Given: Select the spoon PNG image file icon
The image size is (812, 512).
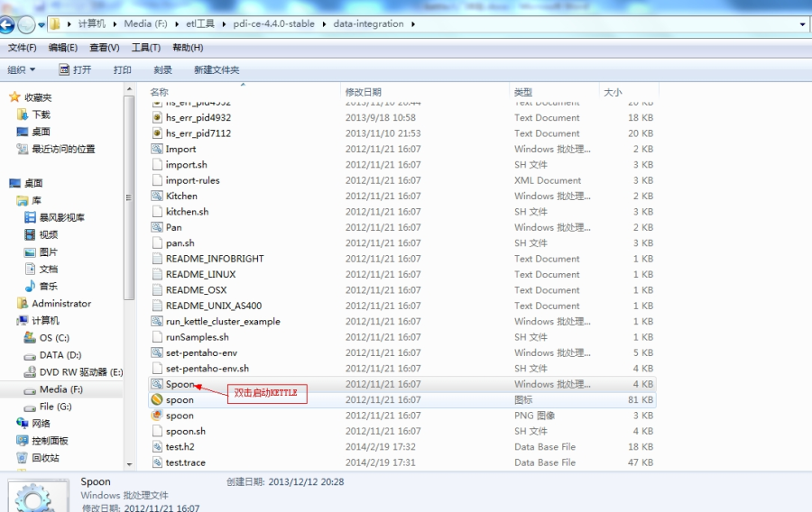Looking at the screenshot, I should [x=157, y=416].
